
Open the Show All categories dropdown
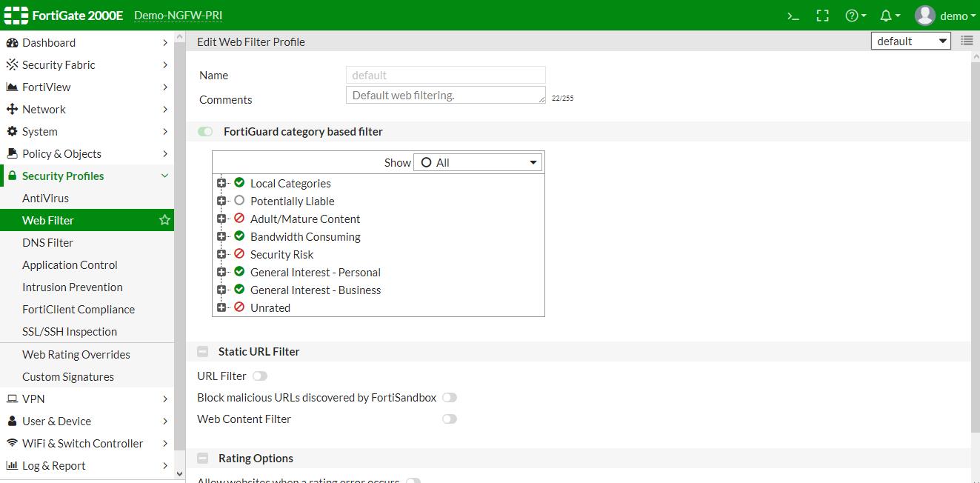pos(478,162)
